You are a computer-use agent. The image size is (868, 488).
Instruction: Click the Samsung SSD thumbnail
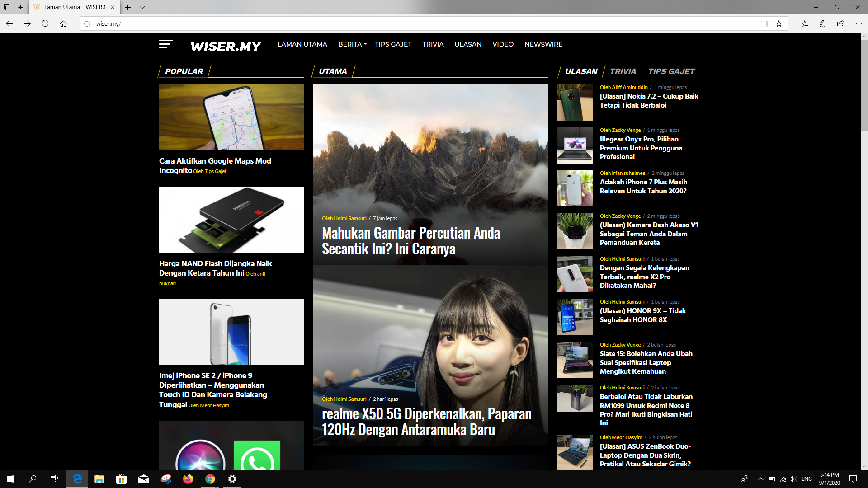[231, 220]
